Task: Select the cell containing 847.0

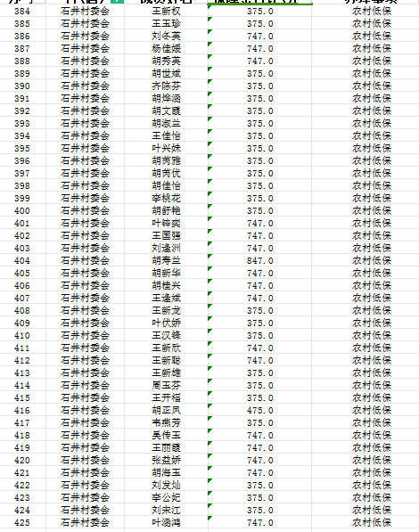Action: (259, 260)
